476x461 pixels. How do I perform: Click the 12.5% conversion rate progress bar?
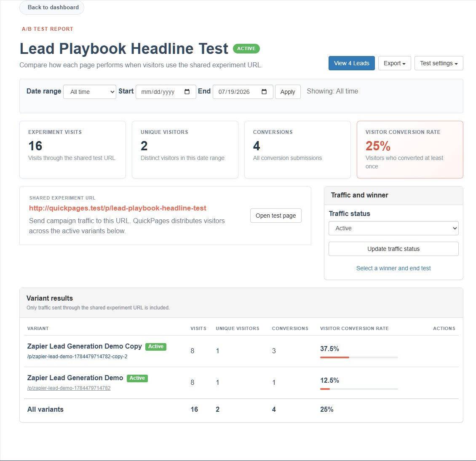click(359, 389)
